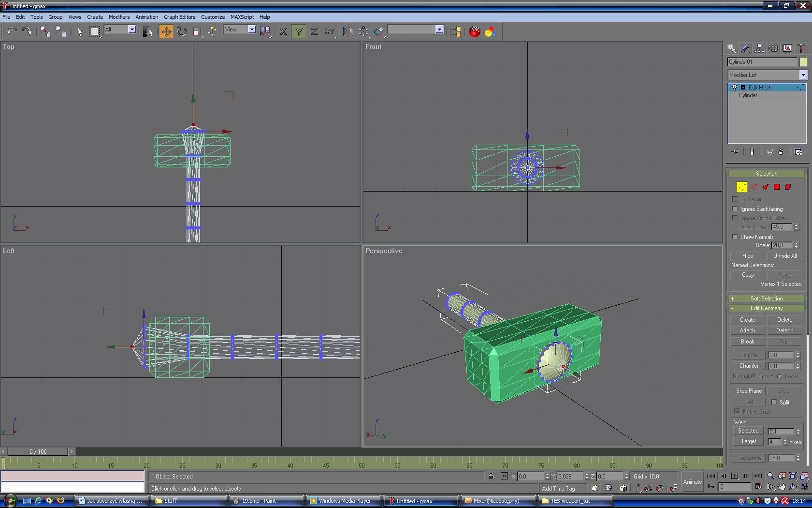Restrict transform to Z axis

[x=314, y=31]
